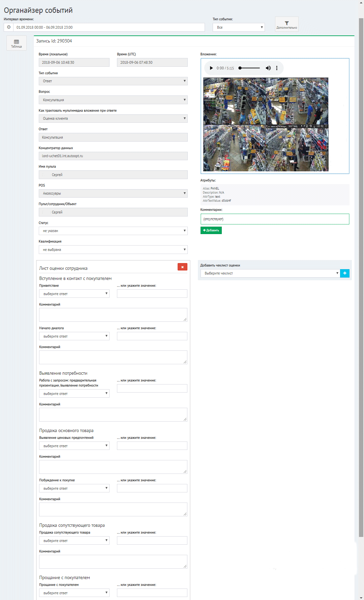Click the clock icon beside time interval
The image size is (364, 600).
click(x=9, y=27)
